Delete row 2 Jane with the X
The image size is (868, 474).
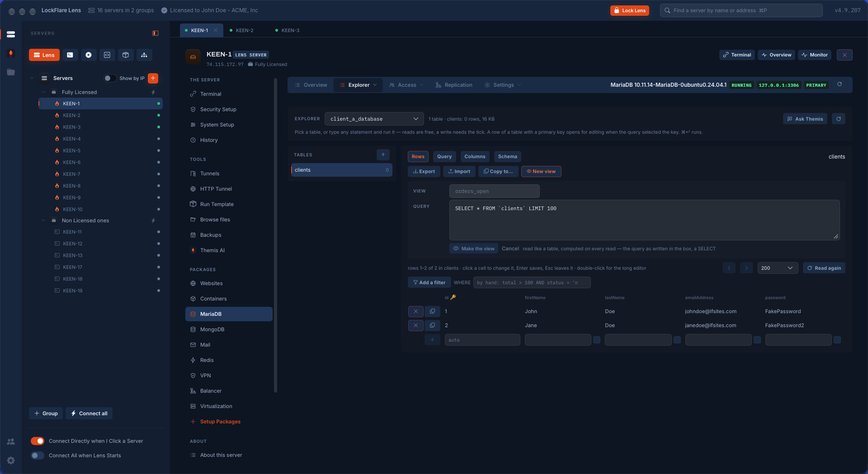pos(416,325)
